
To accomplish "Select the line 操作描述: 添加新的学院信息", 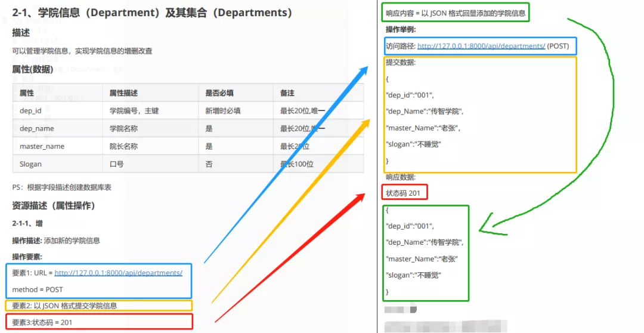I will 56,240.
